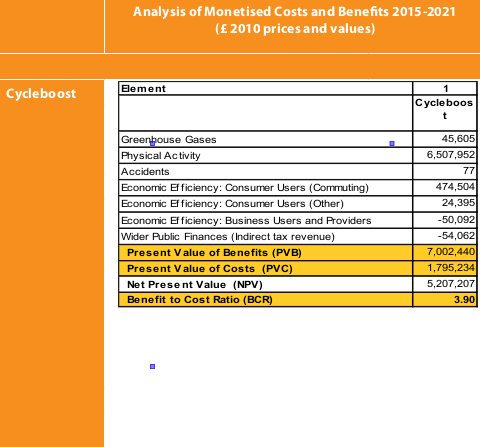This screenshot has height=447, width=480.
Task: Select the Net Present Value (NPV) label
Action: click(195, 285)
